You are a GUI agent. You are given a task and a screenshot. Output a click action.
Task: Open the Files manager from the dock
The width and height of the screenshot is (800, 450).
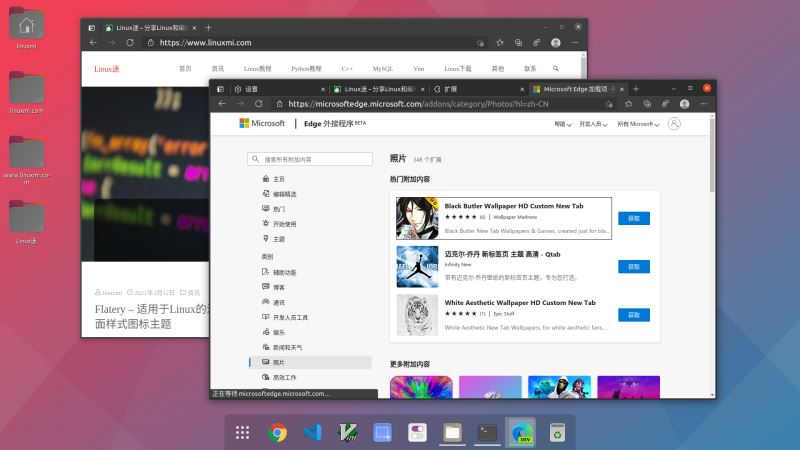pyautogui.click(x=452, y=433)
